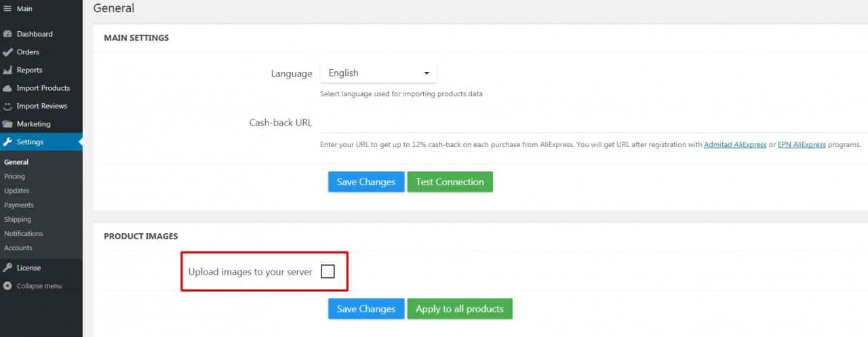868x337 pixels.
Task: Select the Pricing settings submenu
Action: 14,176
